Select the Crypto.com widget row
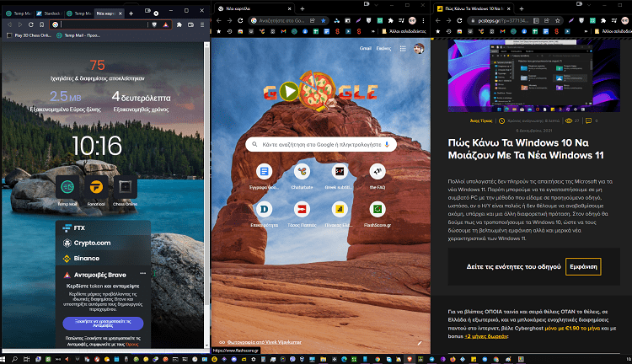The height and width of the screenshot is (364, 632). (x=103, y=243)
